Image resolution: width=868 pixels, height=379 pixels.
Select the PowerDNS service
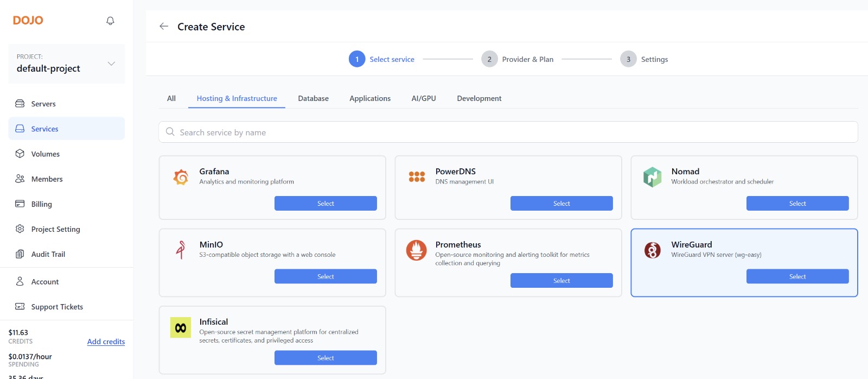point(561,203)
